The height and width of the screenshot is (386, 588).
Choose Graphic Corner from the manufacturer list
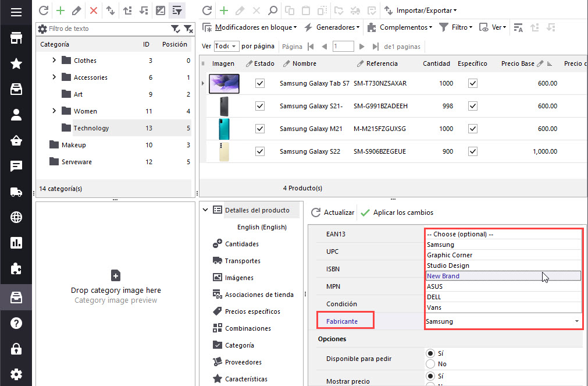point(503,255)
